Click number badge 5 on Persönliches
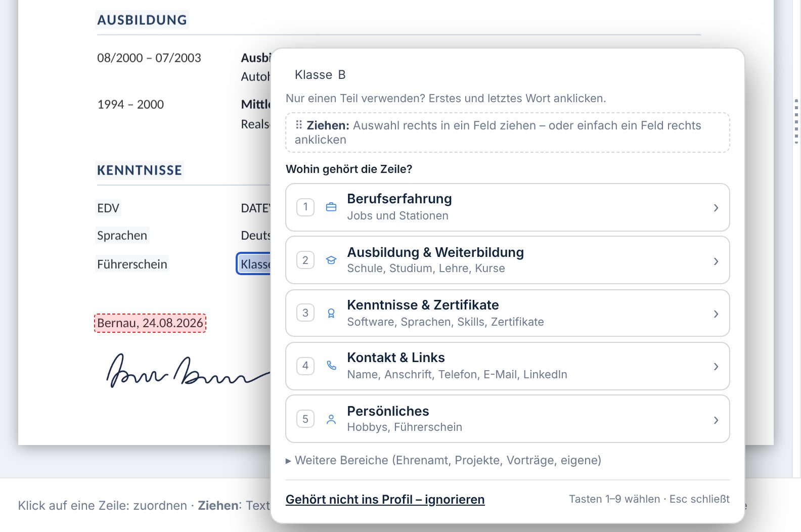The image size is (801, 532). [x=305, y=419]
